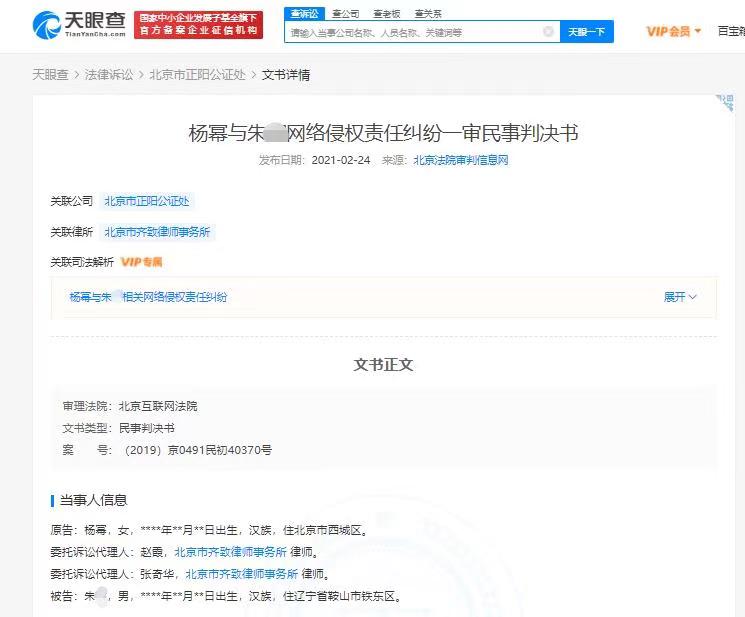This screenshot has width=745, height=617.
Task: Click case number (2019)京0491民初40370号
Action: 197,450
